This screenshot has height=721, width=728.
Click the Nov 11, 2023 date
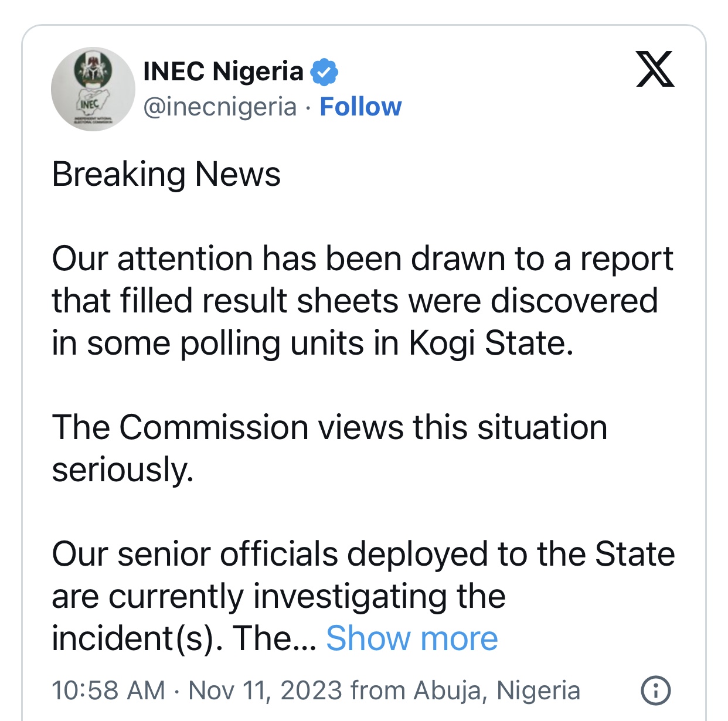tap(266, 691)
